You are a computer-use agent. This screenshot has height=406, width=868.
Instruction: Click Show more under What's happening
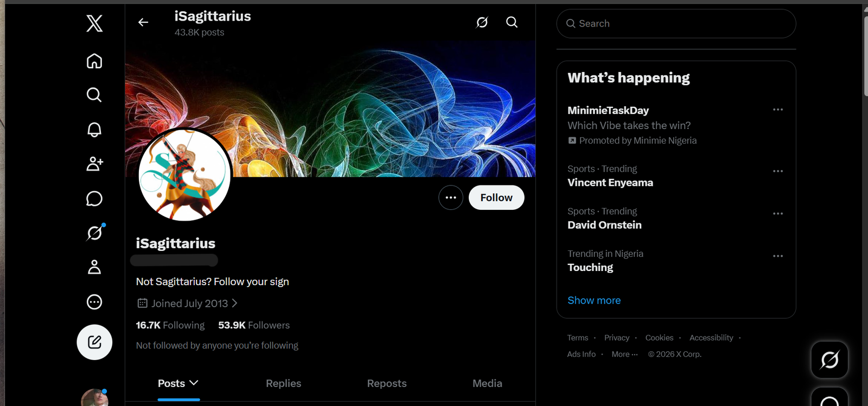[594, 300]
